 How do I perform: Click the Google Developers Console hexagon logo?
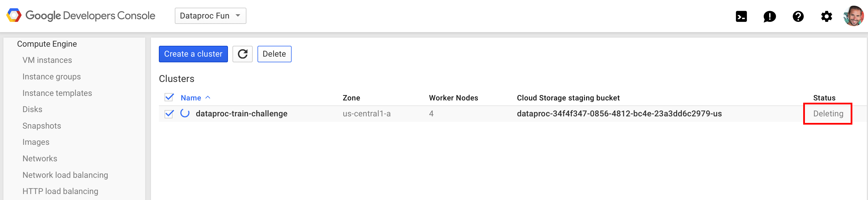click(14, 16)
